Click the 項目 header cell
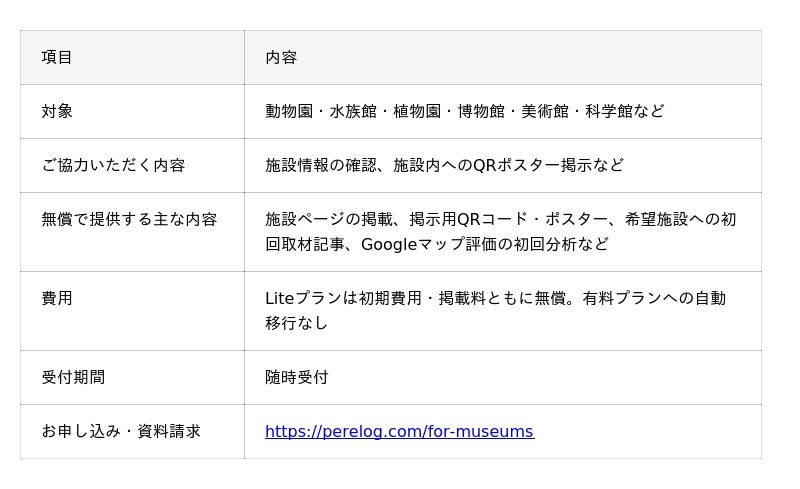Image resolution: width=800 pixels, height=489 pixels. 132,57
